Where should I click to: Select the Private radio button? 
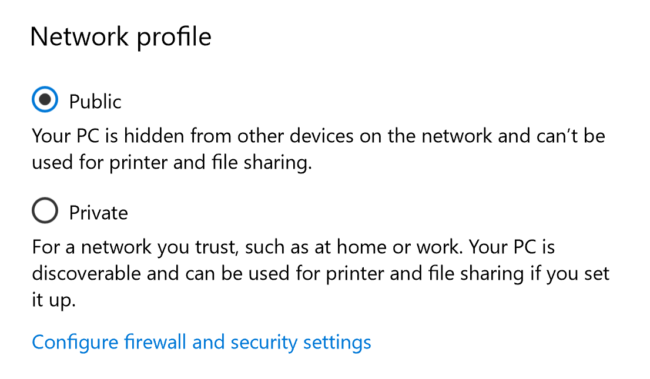tap(45, 211)
